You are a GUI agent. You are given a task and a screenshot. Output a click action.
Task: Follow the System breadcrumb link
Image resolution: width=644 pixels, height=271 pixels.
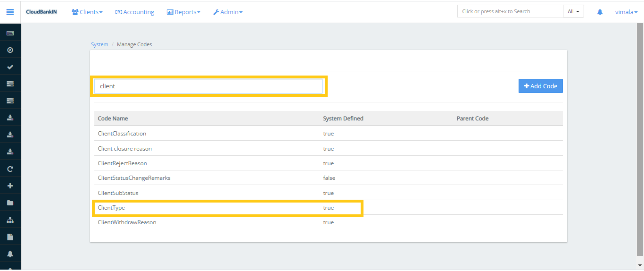(99, 44)
